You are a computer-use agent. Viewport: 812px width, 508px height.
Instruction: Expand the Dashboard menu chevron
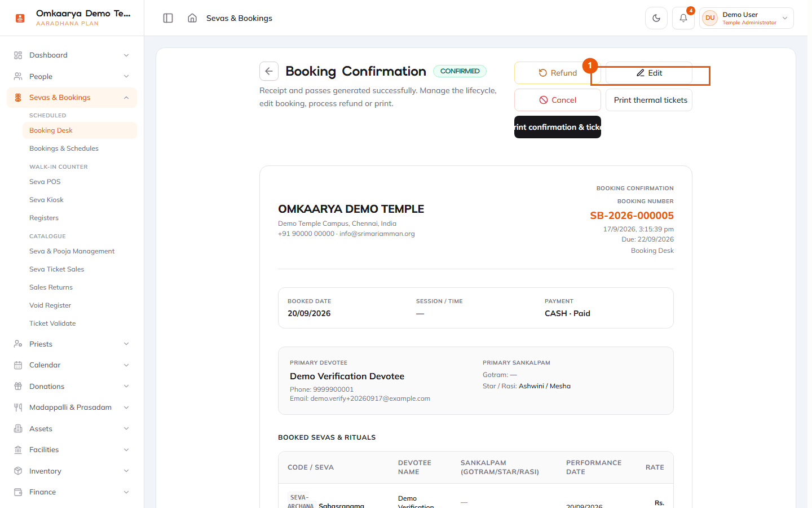click(126, 55)
